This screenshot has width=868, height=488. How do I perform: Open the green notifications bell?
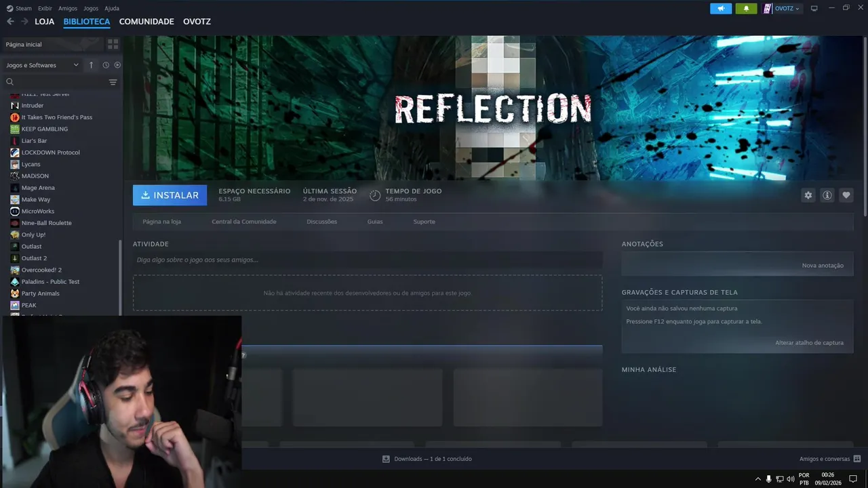[746, 8]
